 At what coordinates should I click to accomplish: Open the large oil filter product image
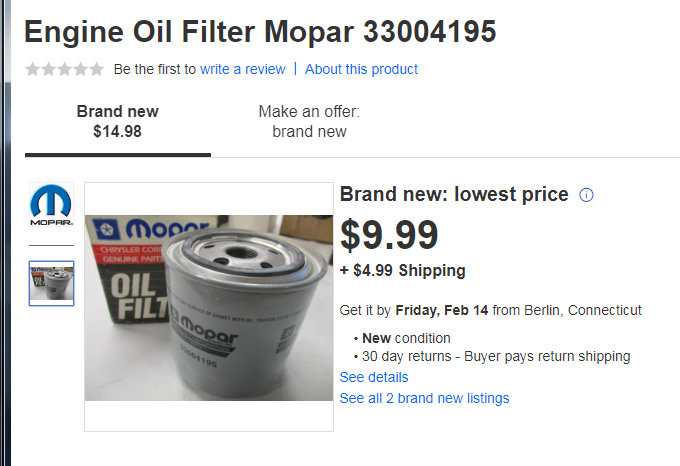pyautogui.click(x=208, y=307)
